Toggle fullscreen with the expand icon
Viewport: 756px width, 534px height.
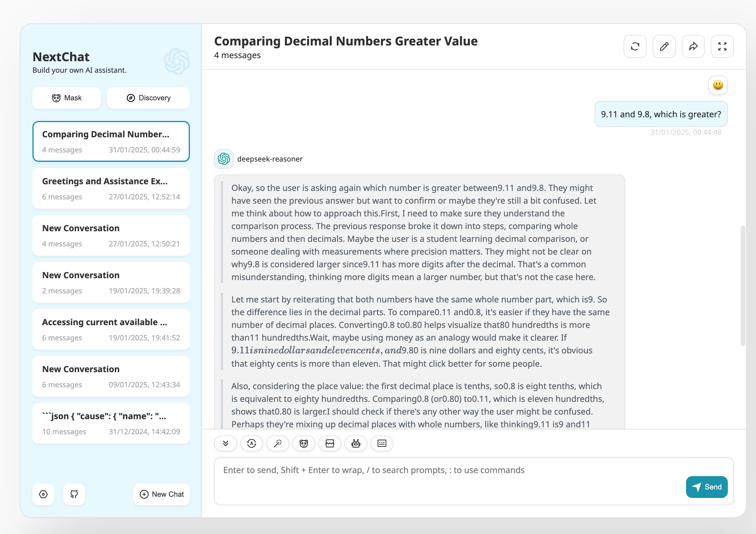722,46
